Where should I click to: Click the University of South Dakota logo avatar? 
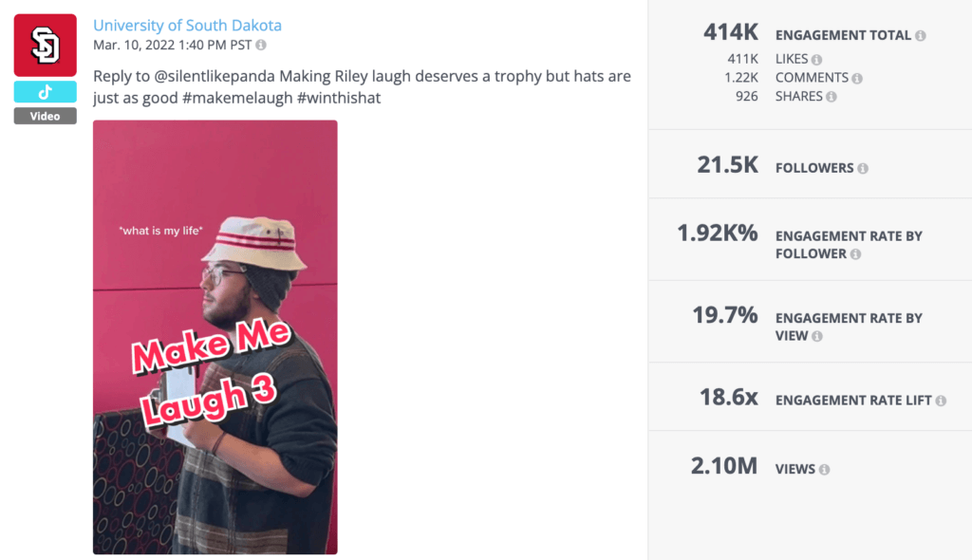coord(44,44)
